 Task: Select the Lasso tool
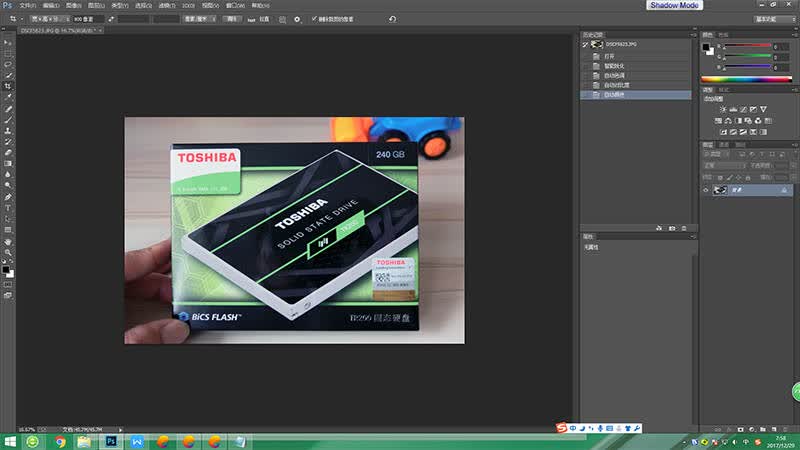pyautogui.click(x=8, y=65)
